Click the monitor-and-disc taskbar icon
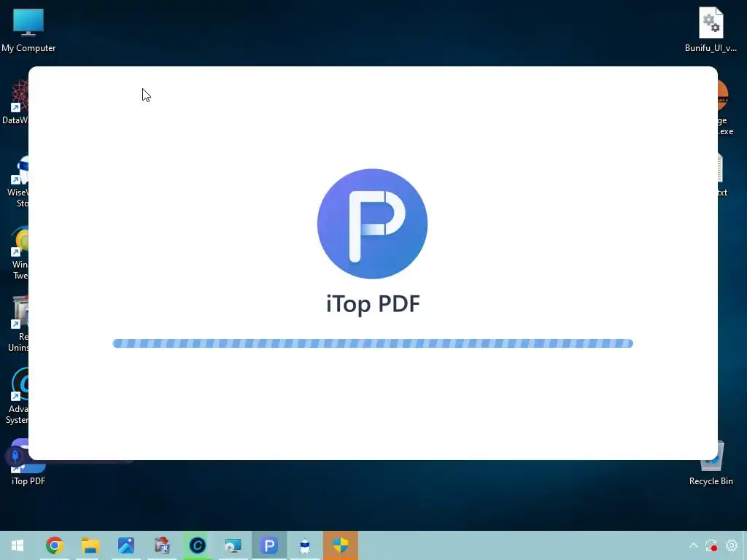 coord(233,545)
